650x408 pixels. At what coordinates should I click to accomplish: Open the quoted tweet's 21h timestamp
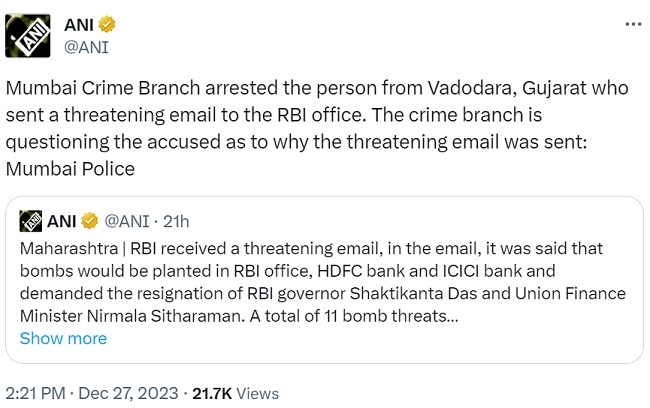(x=176, y=221)
